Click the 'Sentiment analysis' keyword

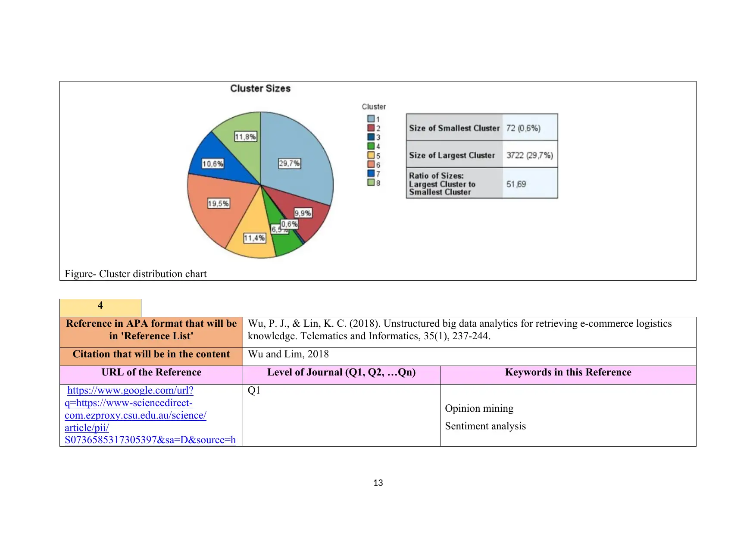[485, 426]
